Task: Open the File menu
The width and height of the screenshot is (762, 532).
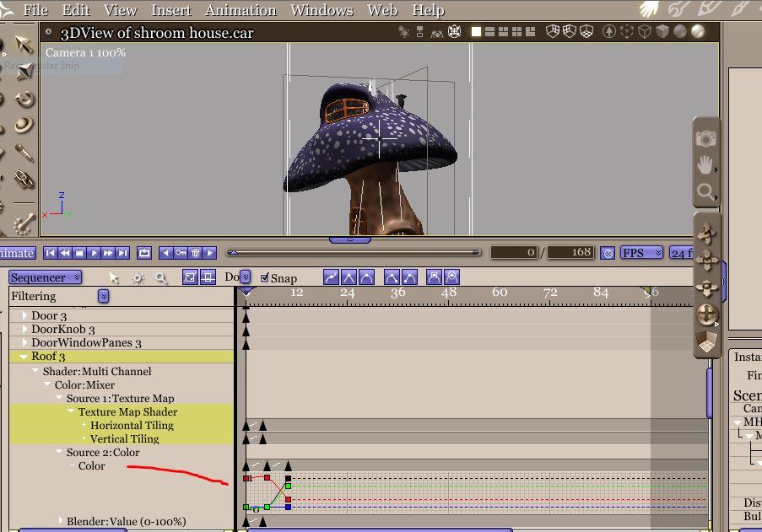Action: 35,10
